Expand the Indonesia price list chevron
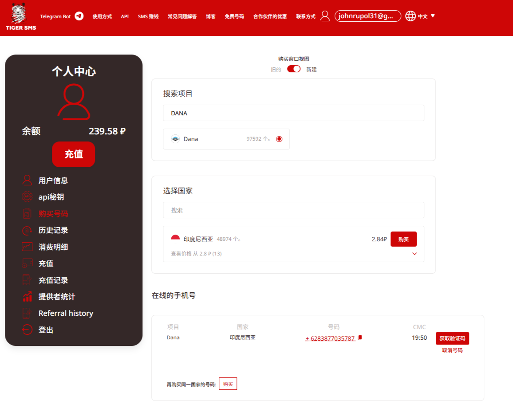This screenshot has width=513, height=420. click(x=414, y=254)
